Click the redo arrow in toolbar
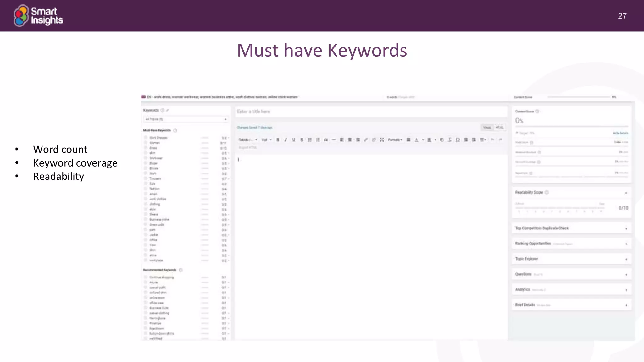 (501, 140)
